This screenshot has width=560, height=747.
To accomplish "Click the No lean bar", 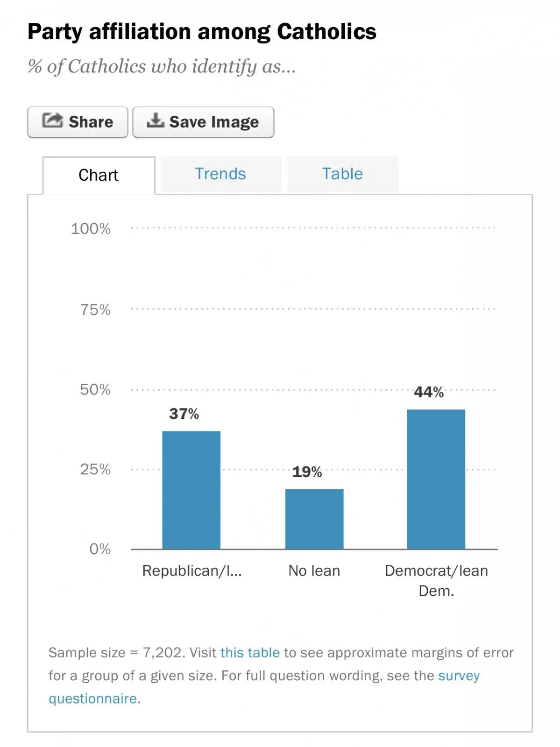I will pos(314,519).
